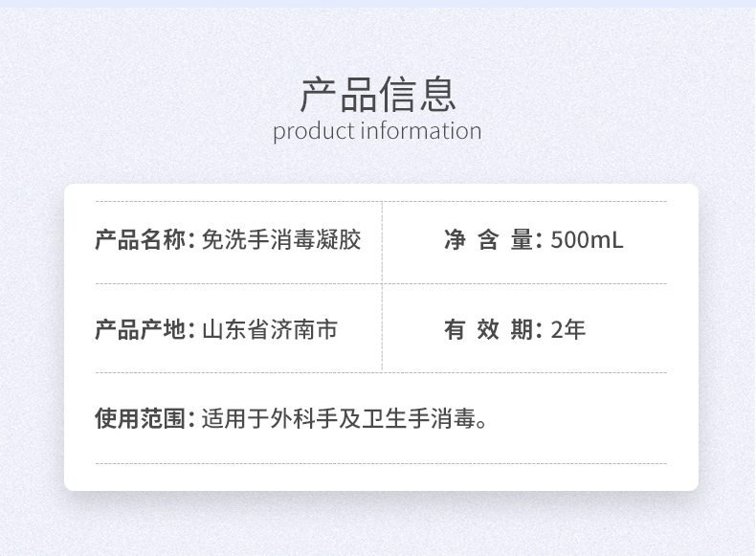This screenshot has width=756, height=556.
Task: Click the light blue strip at the top edge
Action: click(378, 4)
